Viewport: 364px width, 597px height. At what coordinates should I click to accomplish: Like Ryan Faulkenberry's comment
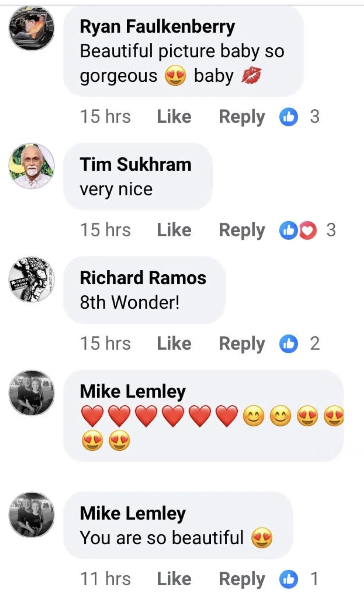click(174, 117)
